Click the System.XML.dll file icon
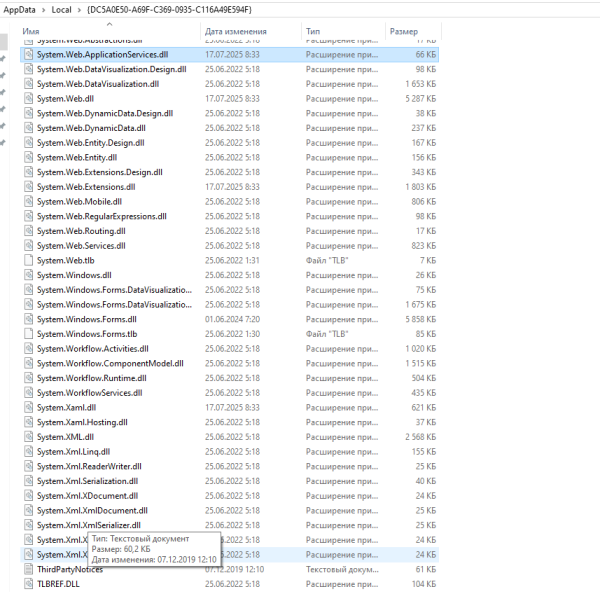Viewport: 600px width, 594px height. (x=28, y=437)
